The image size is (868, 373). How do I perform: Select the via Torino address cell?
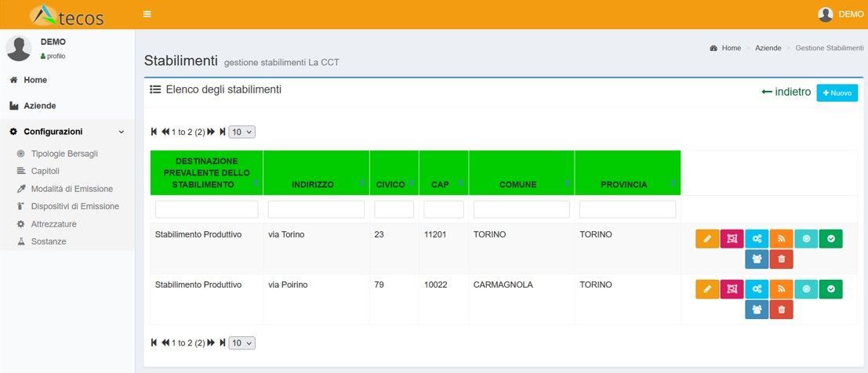click(x=316, y=249)
